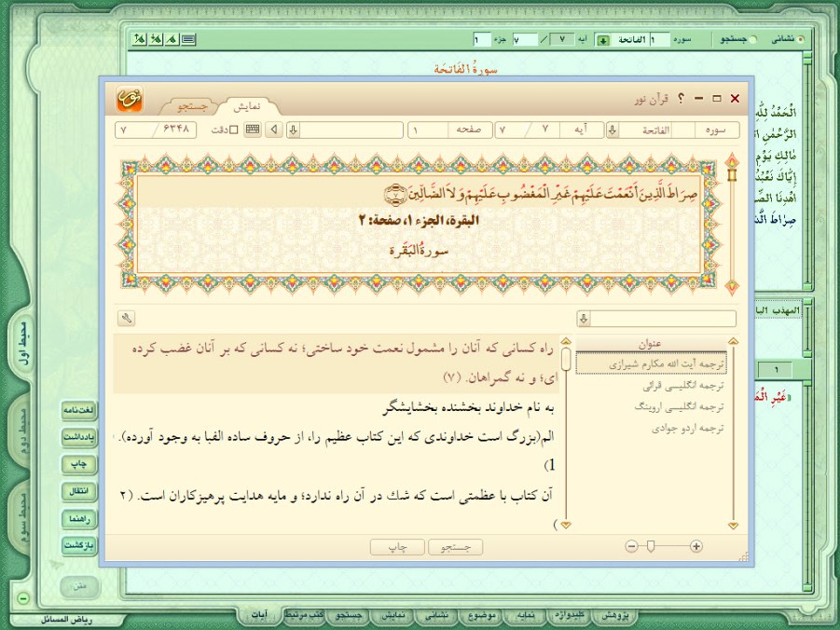840x630 pixels.
Task: Click the zoom slider handle
Action: (650, 546)
